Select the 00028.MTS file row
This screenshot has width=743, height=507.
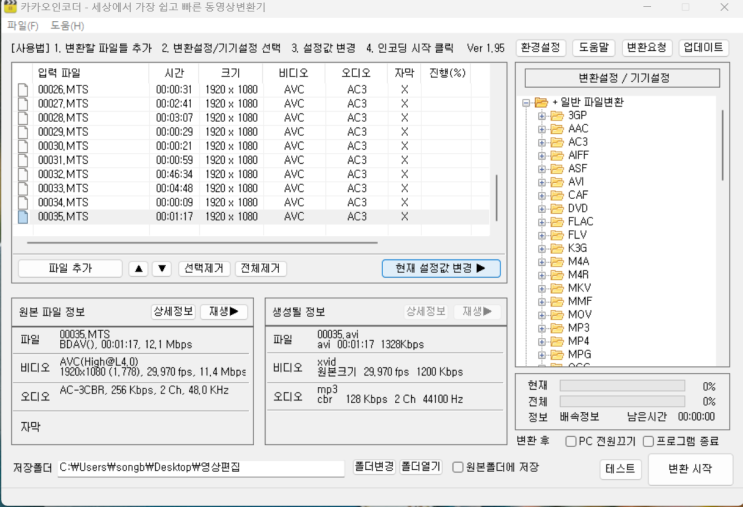(251, 118)
